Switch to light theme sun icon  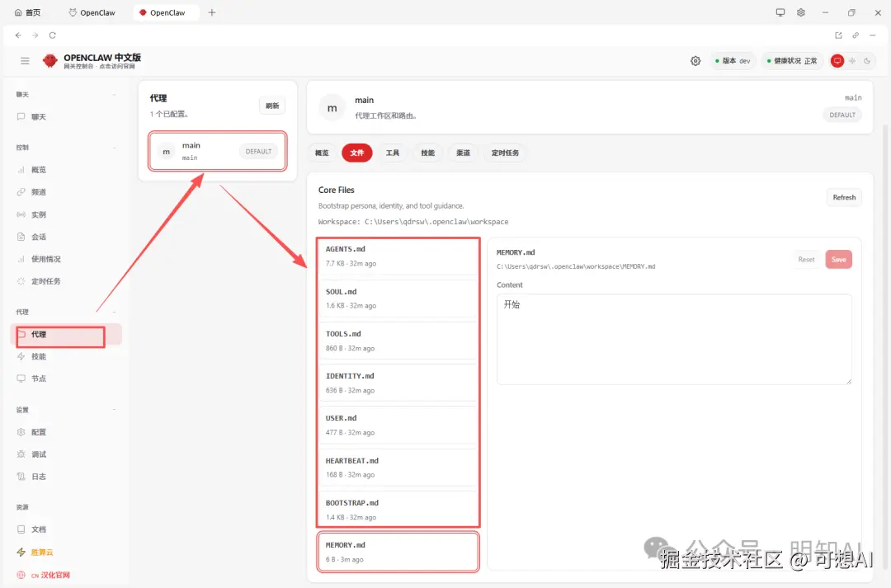852,61
